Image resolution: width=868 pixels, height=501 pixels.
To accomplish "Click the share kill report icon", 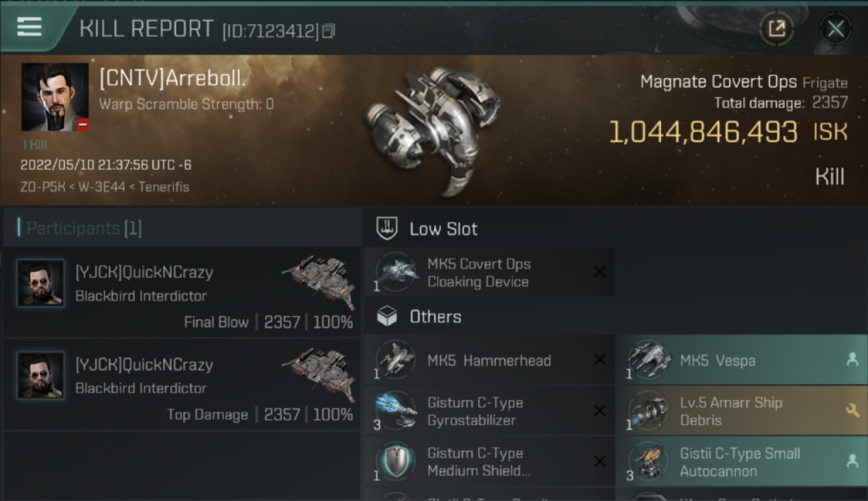I will 777,29.
